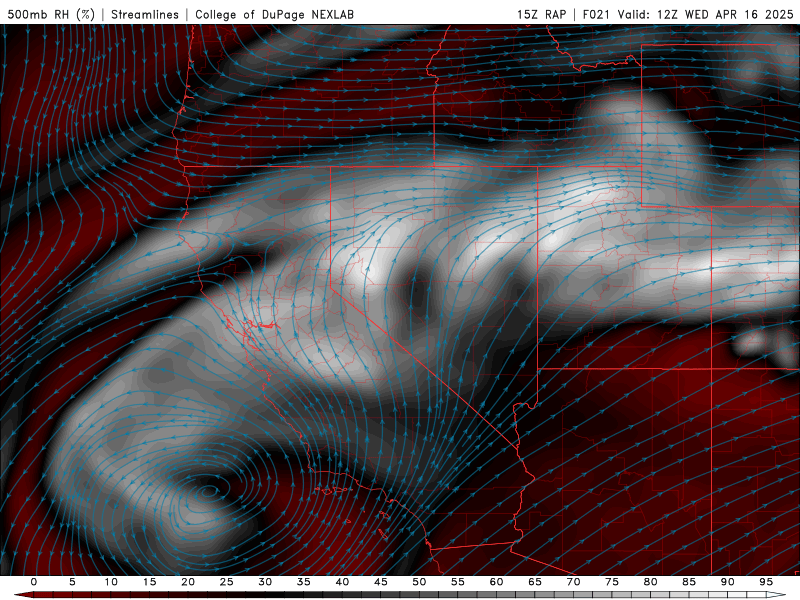Click the "45" colorbar label
This screenshot has width=800, height=600.
point(381,582)
